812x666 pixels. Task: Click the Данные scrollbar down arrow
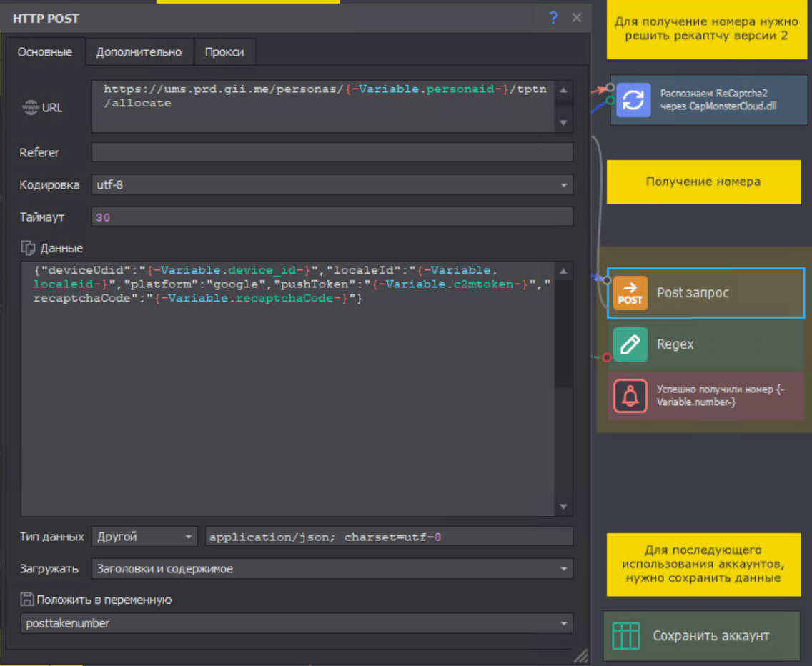(x=563, y=507)
